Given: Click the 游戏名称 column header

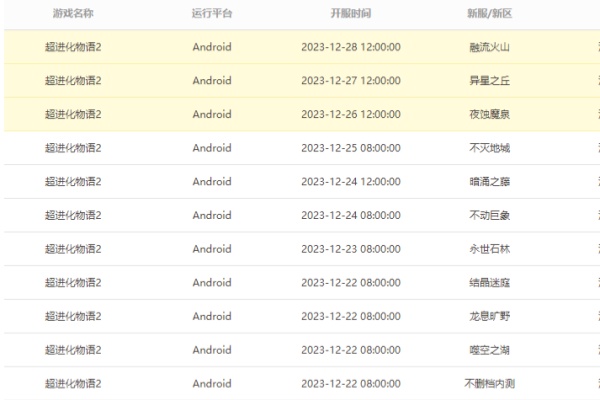Looking at the screenshot, I should click(x=73, y=13).
